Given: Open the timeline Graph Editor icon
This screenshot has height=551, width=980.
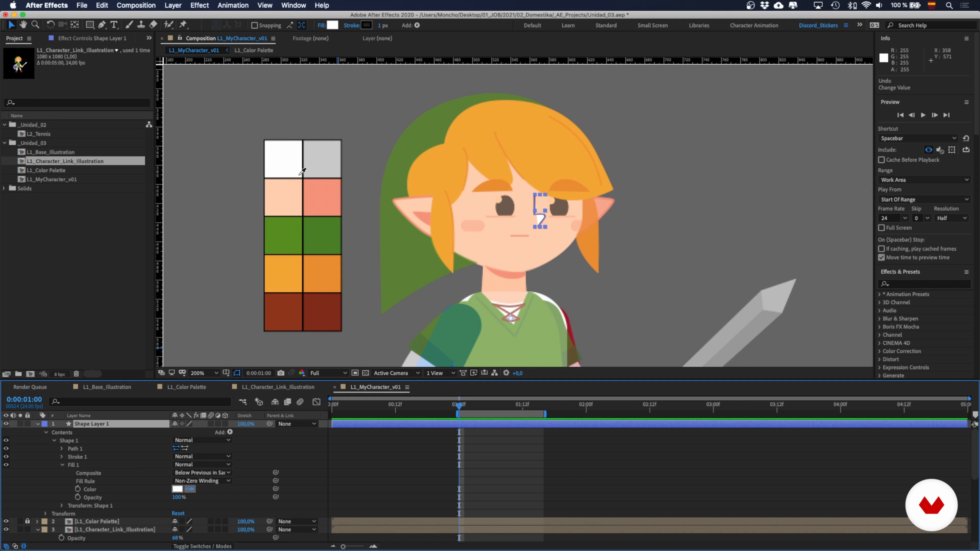Looking at the screenshot, I should [316, 402].
